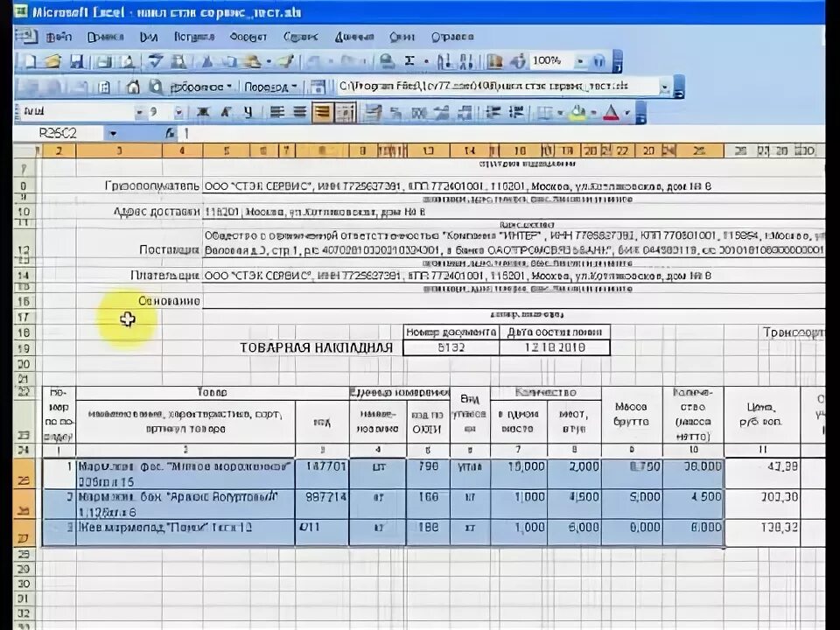Viewport: 840px width, 630px height.
Task: Open the Fill Color dropdown arrow
Action: point(593,113)
